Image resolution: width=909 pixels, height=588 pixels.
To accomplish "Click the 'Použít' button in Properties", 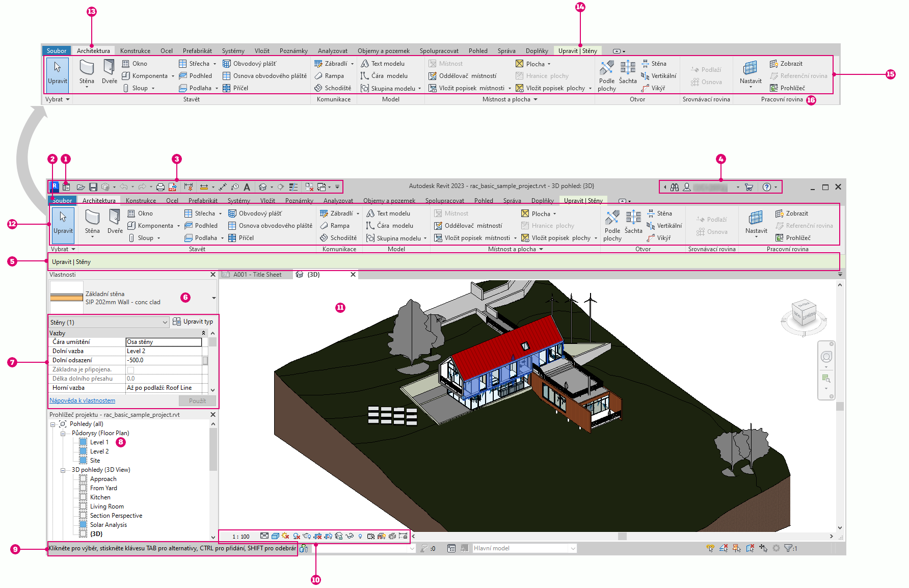I will point(198,401).
